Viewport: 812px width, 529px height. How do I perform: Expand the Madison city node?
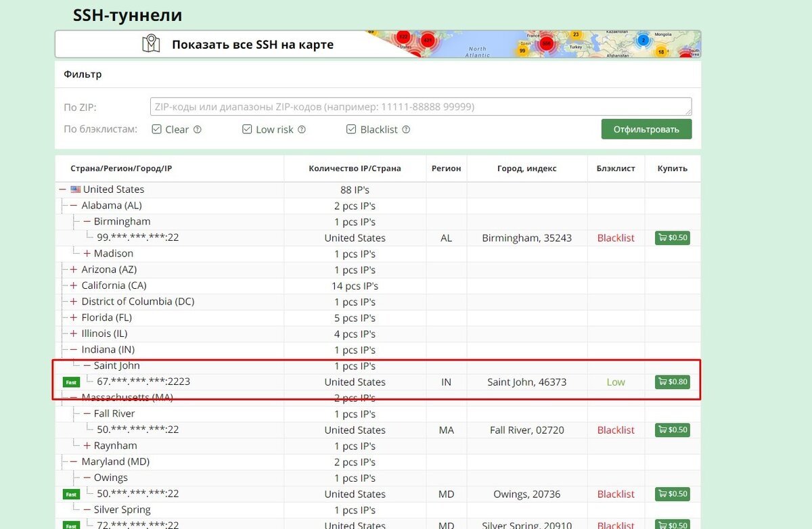coord(87,253)
